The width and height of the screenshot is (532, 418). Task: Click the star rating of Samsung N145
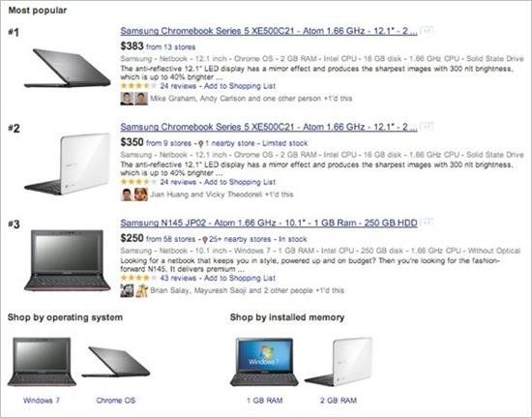[x=138, y=278]
